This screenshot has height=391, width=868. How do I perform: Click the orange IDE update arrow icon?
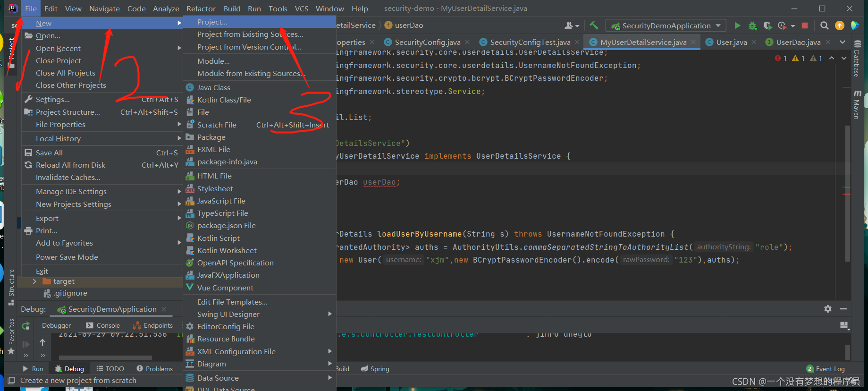point(840,25)
